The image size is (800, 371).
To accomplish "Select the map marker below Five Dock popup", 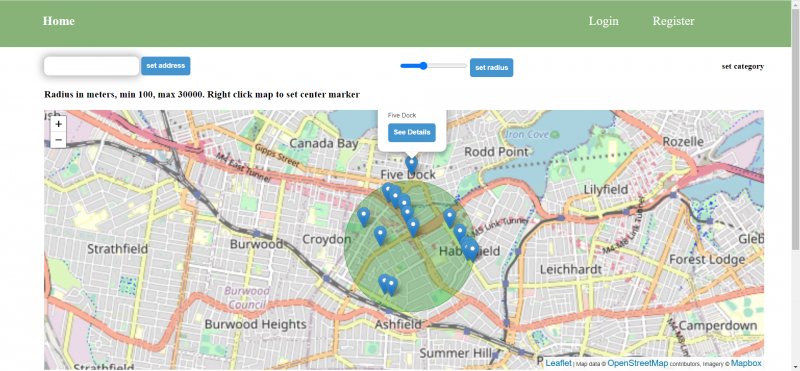I will pyautogui.click(x=411, y=165).
